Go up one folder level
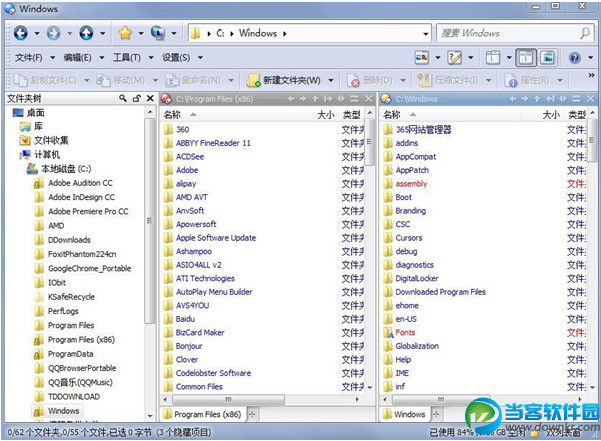 (86, 33)
